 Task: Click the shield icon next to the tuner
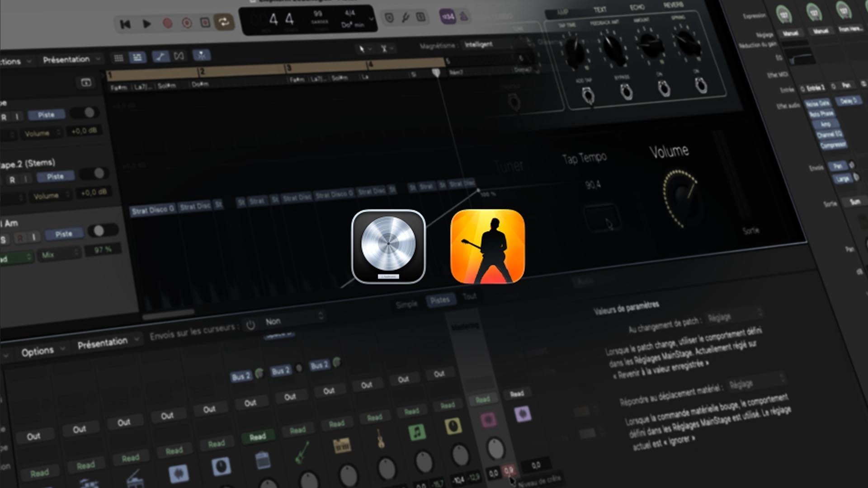click(389, 18)
